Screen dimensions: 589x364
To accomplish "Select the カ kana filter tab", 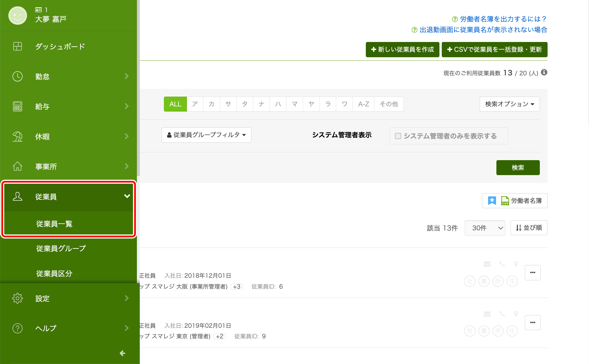I will click(212, 104).
